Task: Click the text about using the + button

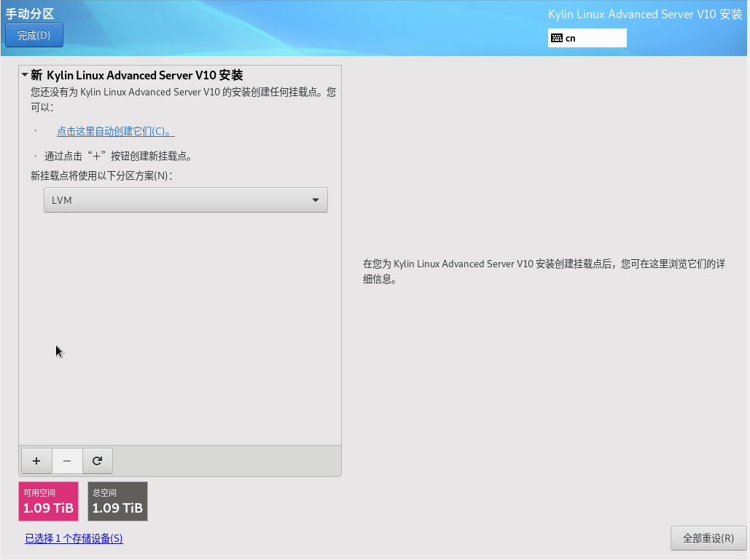Action: pyautogui.click(x=119, y=157)
